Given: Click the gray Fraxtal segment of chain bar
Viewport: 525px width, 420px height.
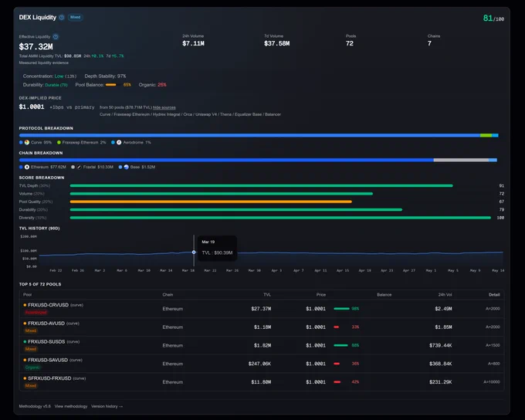Looking at the screenshot, I should pyautogui.click(x=461, y=160).
